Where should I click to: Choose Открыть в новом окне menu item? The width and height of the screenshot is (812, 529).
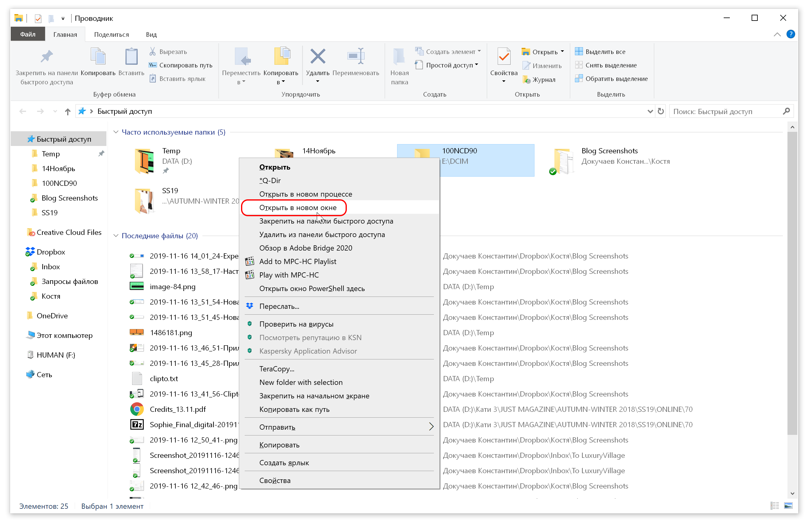(x=297, y=208)
